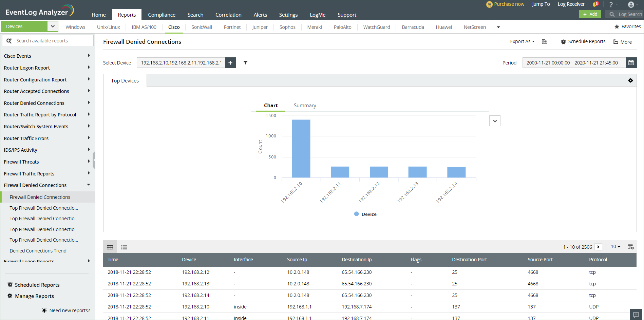The image size is (644, 320).
Task: Click the 192.168.2.10 chart bar
Action: (301, 149)
